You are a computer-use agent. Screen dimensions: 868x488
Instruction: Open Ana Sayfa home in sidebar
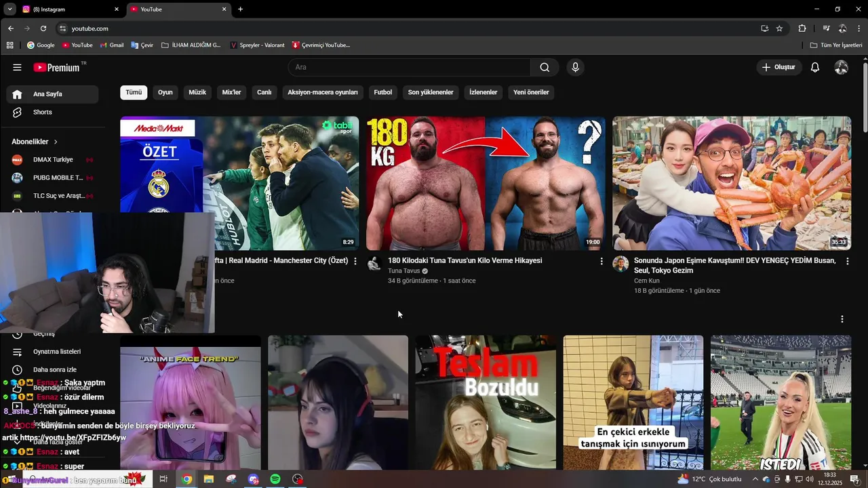point(52,94)
